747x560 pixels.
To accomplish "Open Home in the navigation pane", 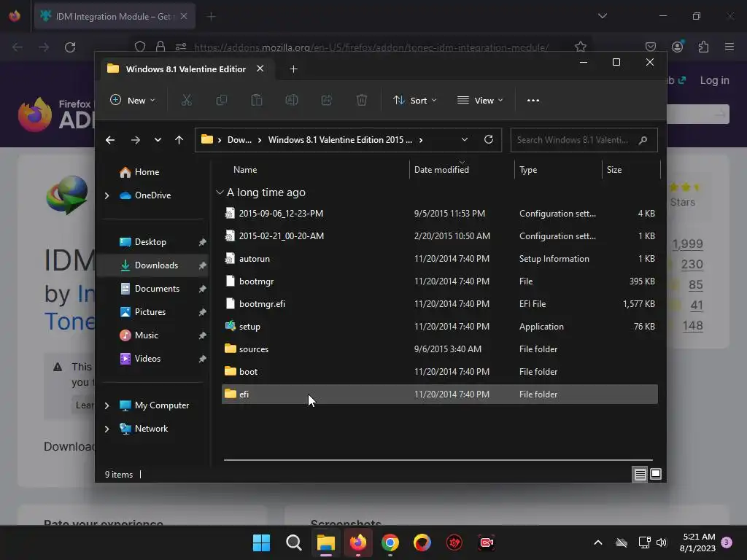I will coord(147,172).
